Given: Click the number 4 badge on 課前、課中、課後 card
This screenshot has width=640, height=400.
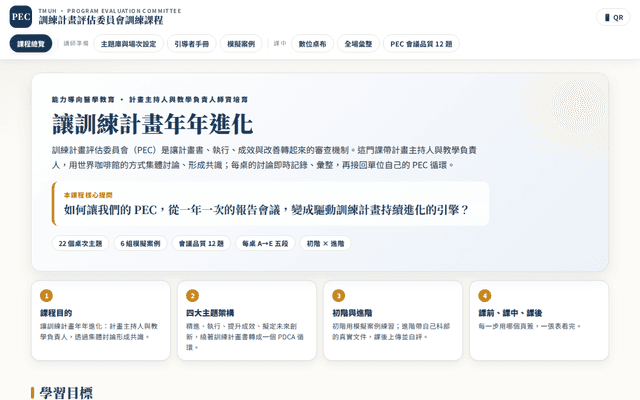Looking at the screenshot, I should (484, 296).
